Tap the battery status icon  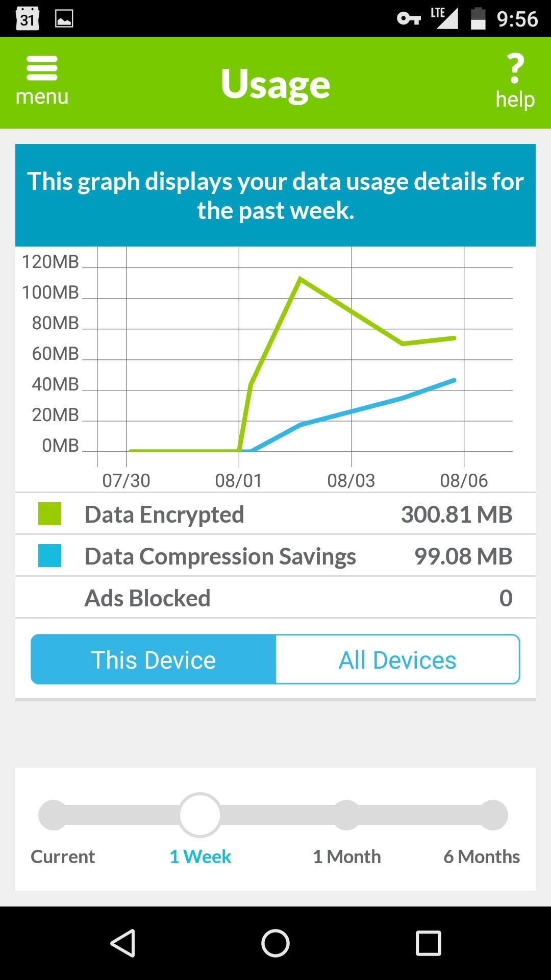click(478, 19)
